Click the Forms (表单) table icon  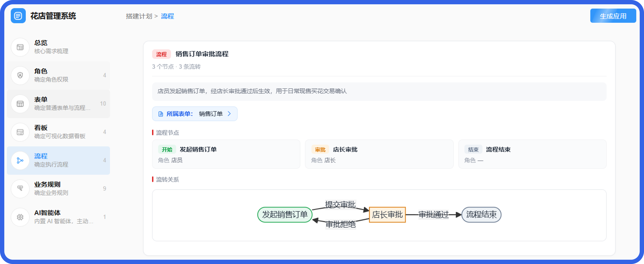pyautogui.click(x=20, y=104)
